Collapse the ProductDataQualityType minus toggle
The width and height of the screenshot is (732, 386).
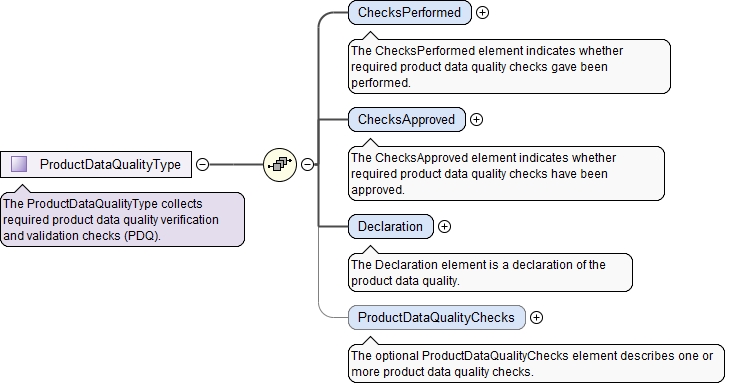[202, 164]
